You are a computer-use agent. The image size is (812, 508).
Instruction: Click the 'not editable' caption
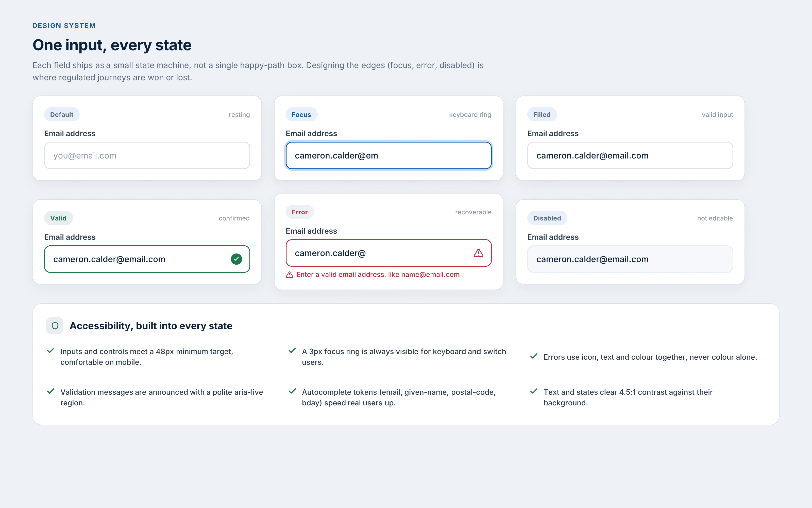pyautogui.click(x=715, y=218)
